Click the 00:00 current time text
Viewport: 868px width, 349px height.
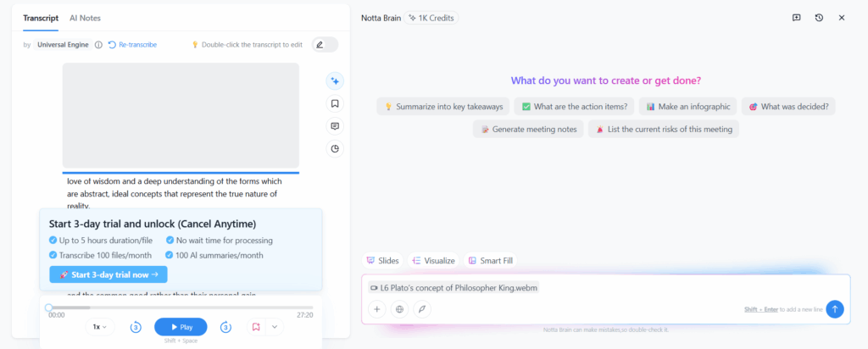coord(57,315)
